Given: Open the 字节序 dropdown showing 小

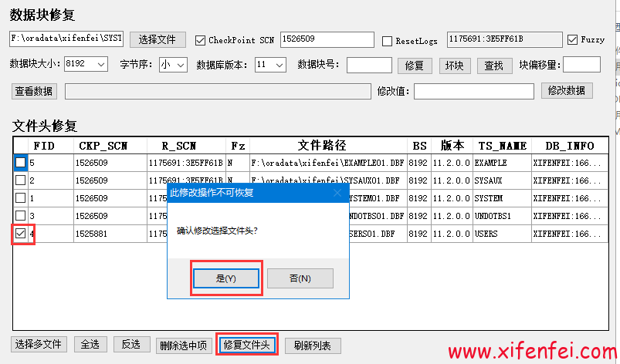Looking at the screenshot, I should point(173,65).
